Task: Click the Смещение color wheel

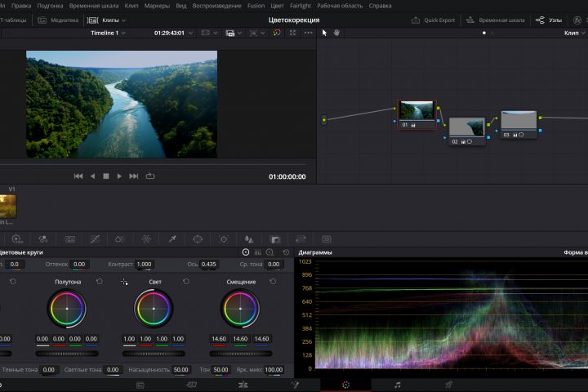Action: coord(240,310)
